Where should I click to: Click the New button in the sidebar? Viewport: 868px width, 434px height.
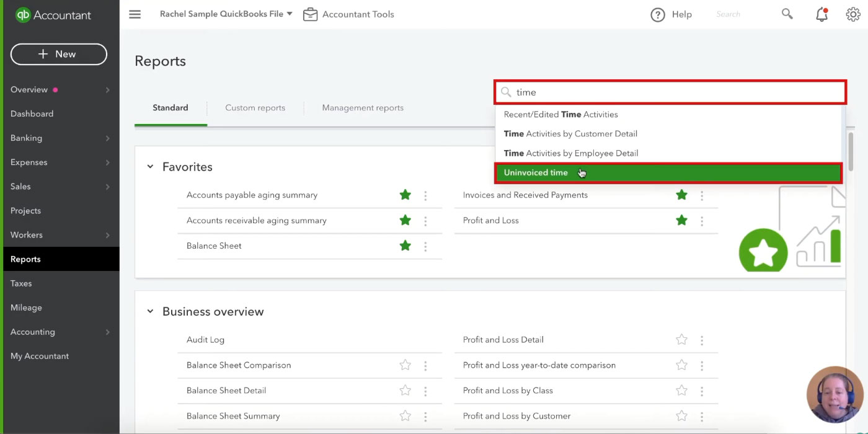pos(59,55)
